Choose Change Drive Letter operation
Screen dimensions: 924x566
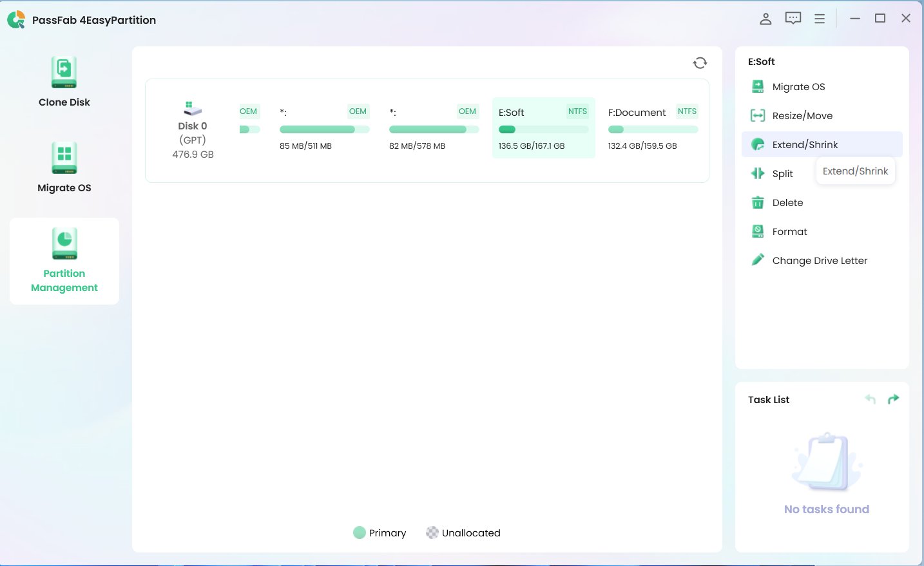coord(820,260)
